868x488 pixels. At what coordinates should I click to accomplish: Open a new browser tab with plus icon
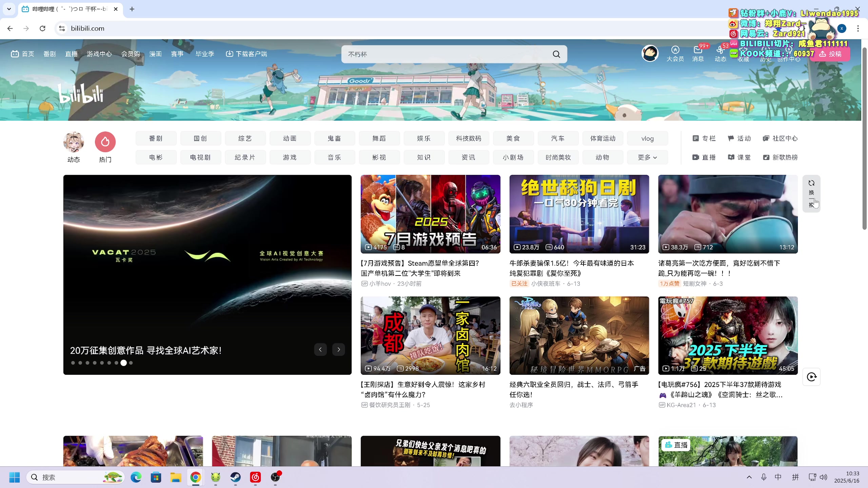tap(132, 9)
